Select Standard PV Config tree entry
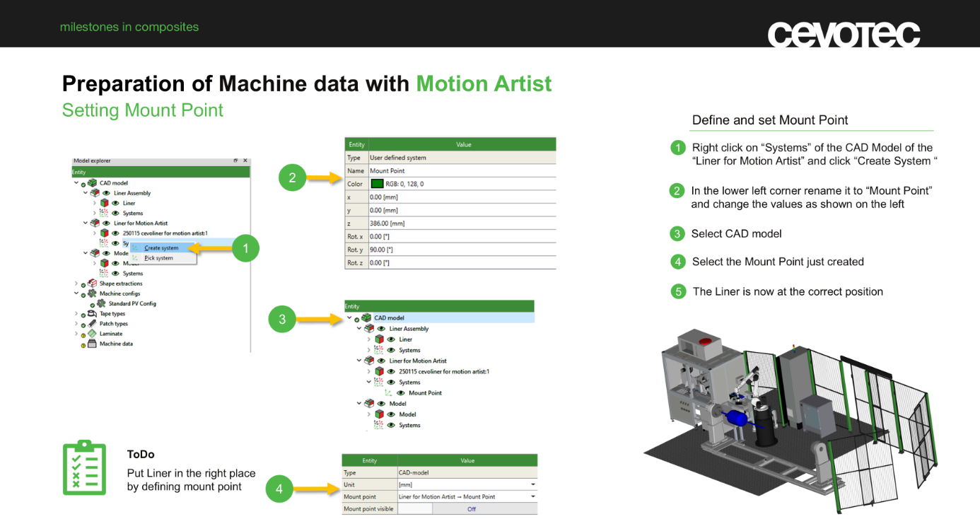980x519 pixels. (x=132, y=303)
